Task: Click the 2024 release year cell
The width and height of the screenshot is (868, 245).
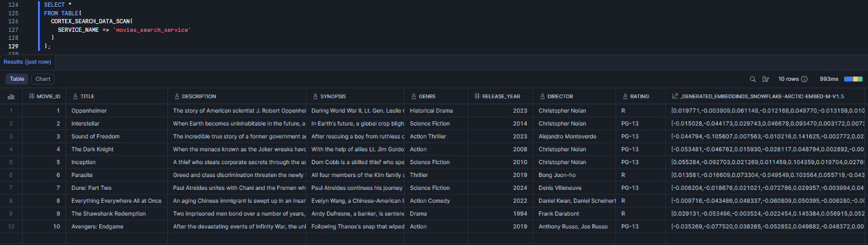Action: [x=501, y=188]
